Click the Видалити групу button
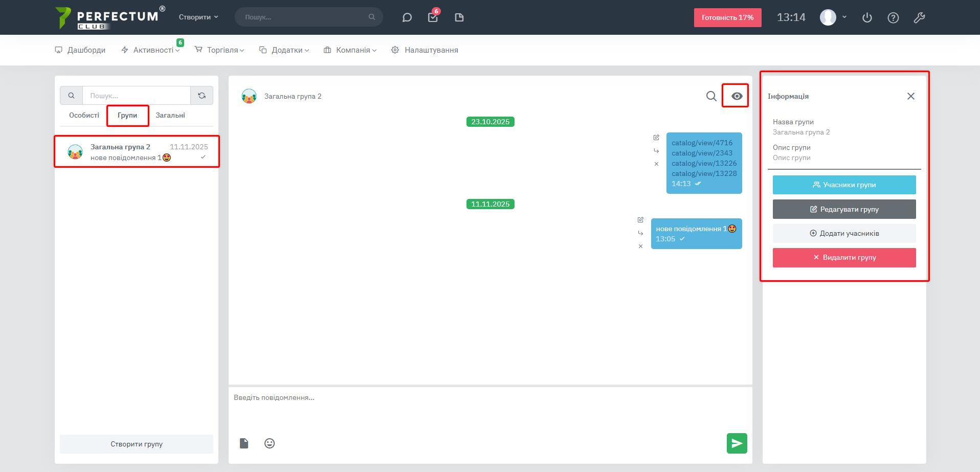The height and width of the screenshot is (472, 980). click(844, 258)
